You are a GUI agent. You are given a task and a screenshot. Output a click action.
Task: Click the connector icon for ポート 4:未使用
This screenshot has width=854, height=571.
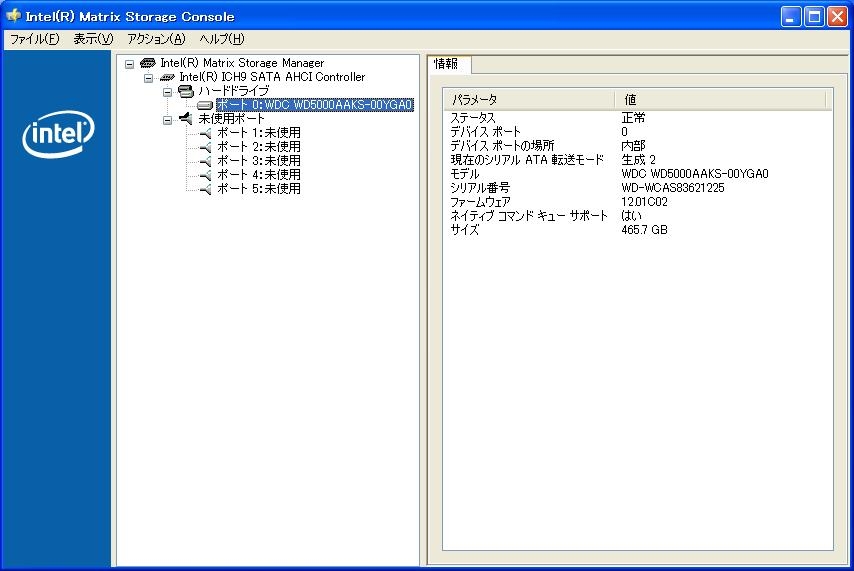pyautogui.click(x=205, y=175)
